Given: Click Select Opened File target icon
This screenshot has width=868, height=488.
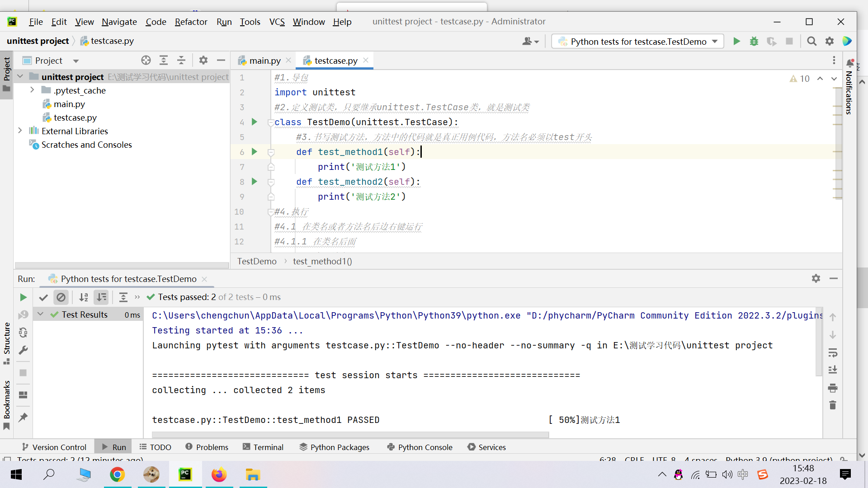Looking at the screenshot, I should pyautogui.click(x=146, y=61).
